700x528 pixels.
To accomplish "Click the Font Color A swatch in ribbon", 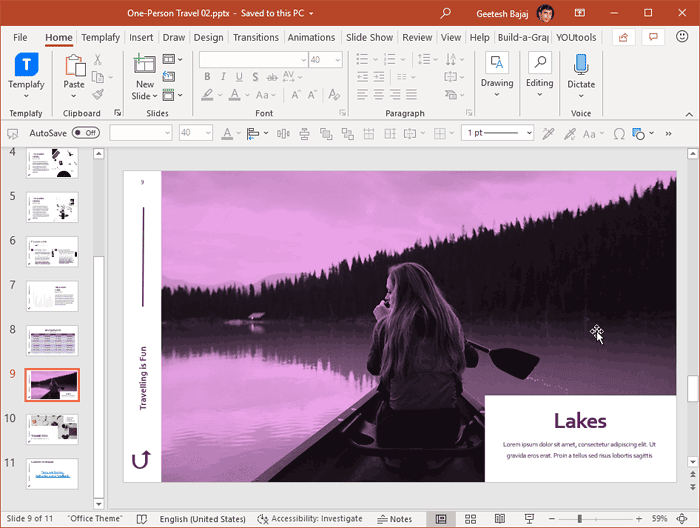I will (234, 95).
